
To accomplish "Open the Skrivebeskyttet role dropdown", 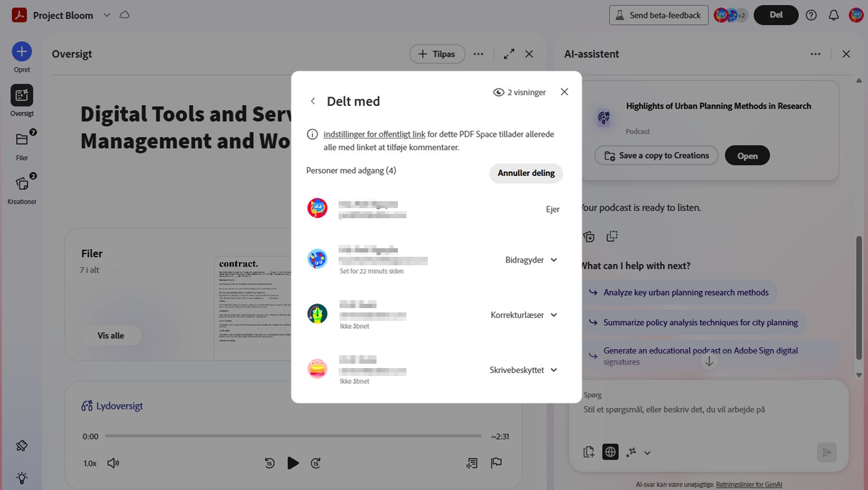I will click(524, 370).
